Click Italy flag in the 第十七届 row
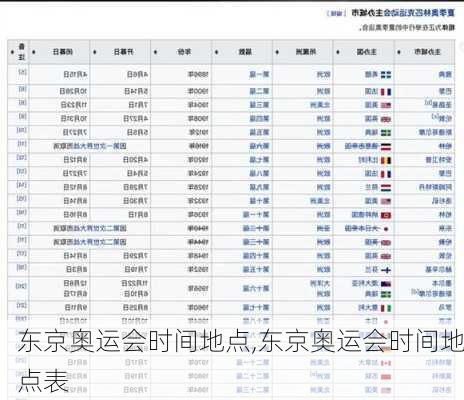The height and width of the screenshot is (400, 464). tap(386, 308)
